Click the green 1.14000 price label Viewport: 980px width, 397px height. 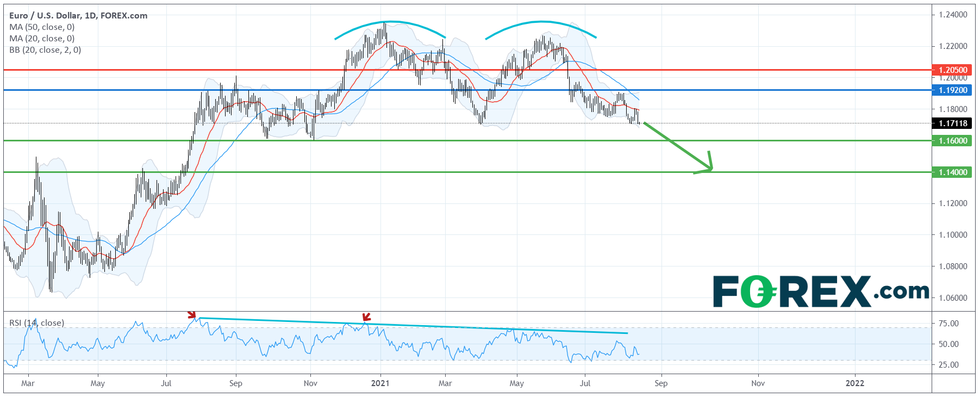(x=952, y=172)
